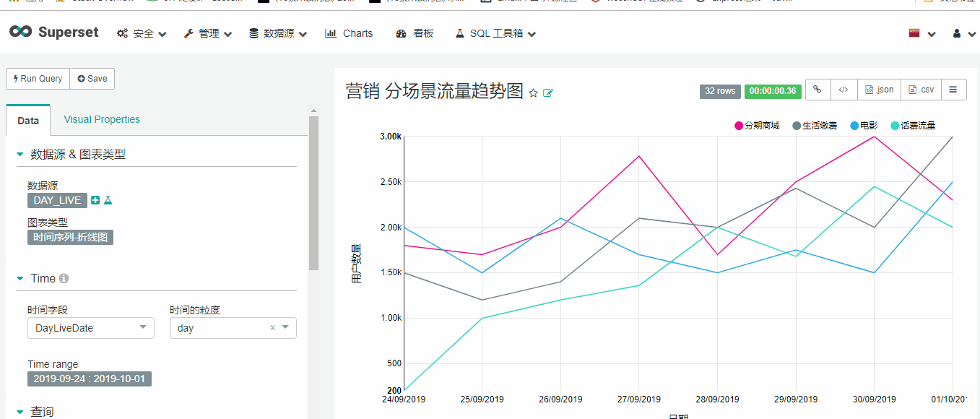The height and width of the screenshot is (419, 980).
Task: Open the 时间字段 DayLiveDate dropdown
Action: [x=90, y=327]
